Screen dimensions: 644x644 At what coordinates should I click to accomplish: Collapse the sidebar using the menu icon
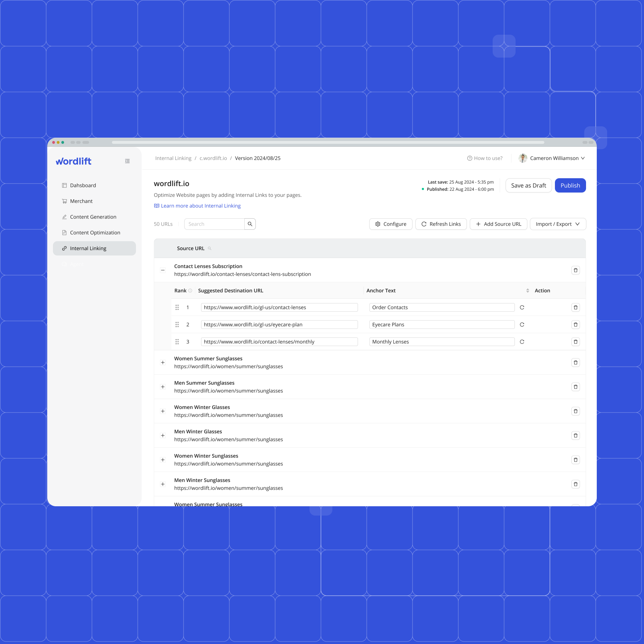point(127,161)
